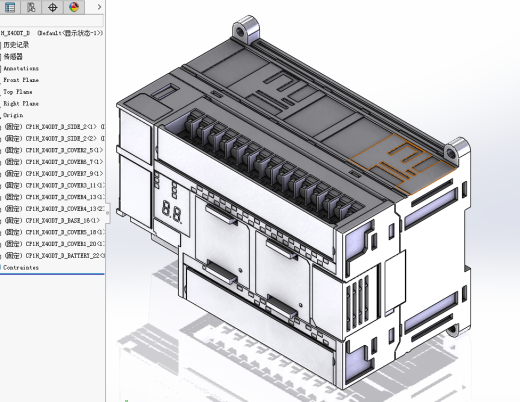The width and height of the screenshot is (520, 402).
Task: Expand more manager tabs with arrow
Action: 99,7
